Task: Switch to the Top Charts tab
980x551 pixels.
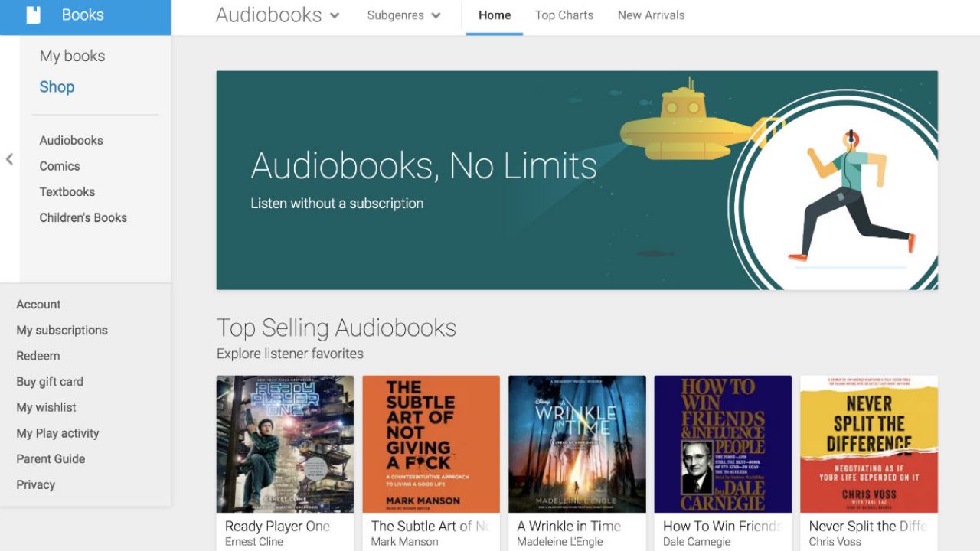Action: pyautogui.click(x=563, y=15)
